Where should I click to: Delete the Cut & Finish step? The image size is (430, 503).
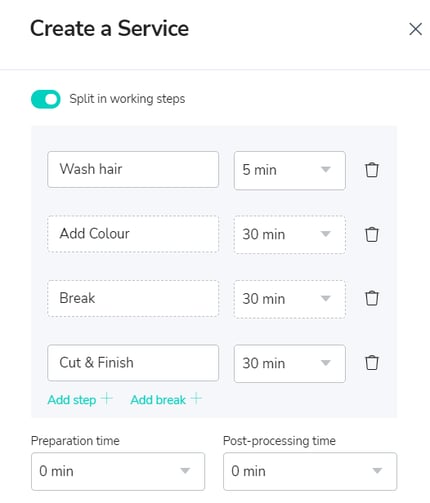point(372,363)
